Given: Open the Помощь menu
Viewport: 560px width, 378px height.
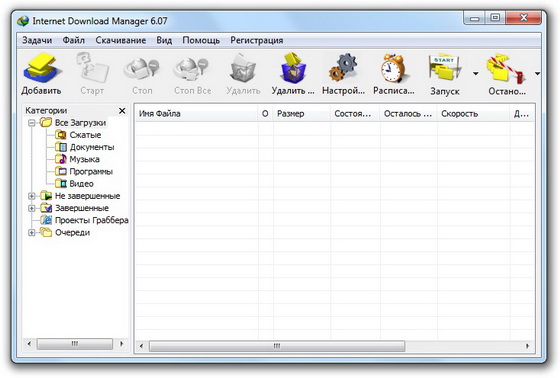Looking at the screenshot, I should (201, 40).
